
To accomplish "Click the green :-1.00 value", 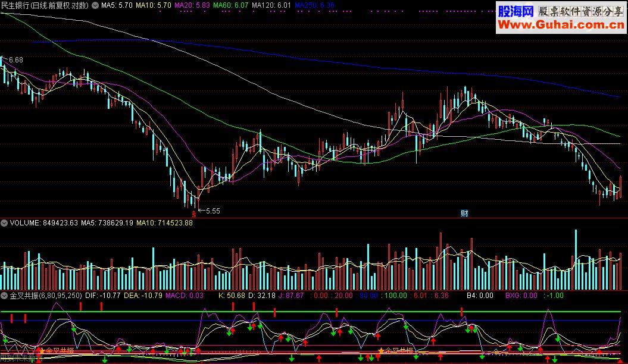I will pos(554,296).
